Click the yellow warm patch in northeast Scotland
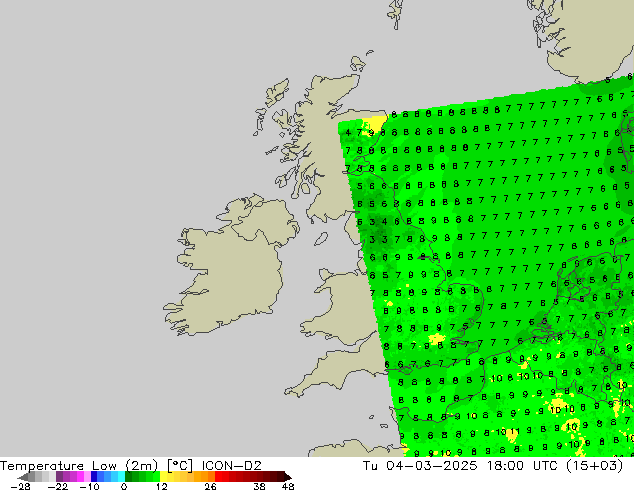The image size is (634, 490). [376, 123]
